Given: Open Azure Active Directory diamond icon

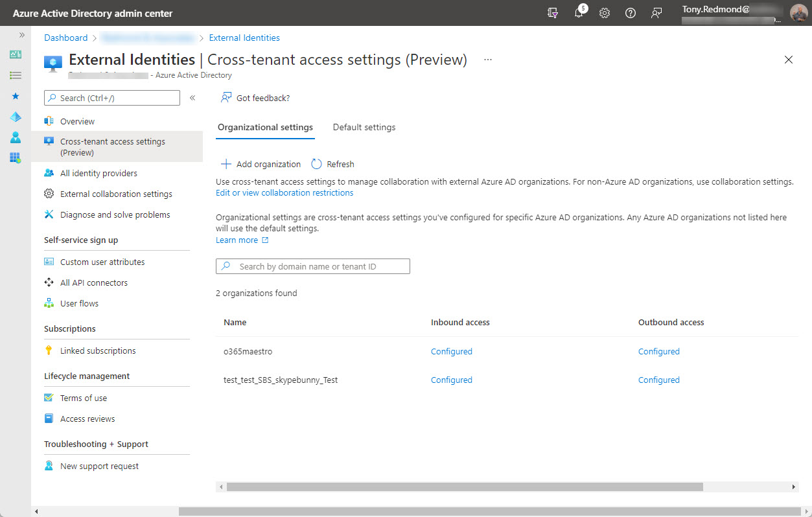Looking at the screenshot, I should 16,117.
